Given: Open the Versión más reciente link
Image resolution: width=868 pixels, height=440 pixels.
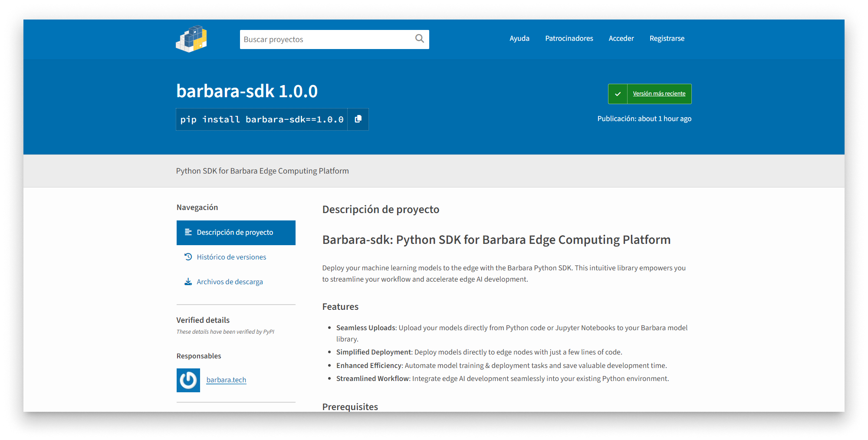Looking at the screenshot, I should (x=659, y=94).
